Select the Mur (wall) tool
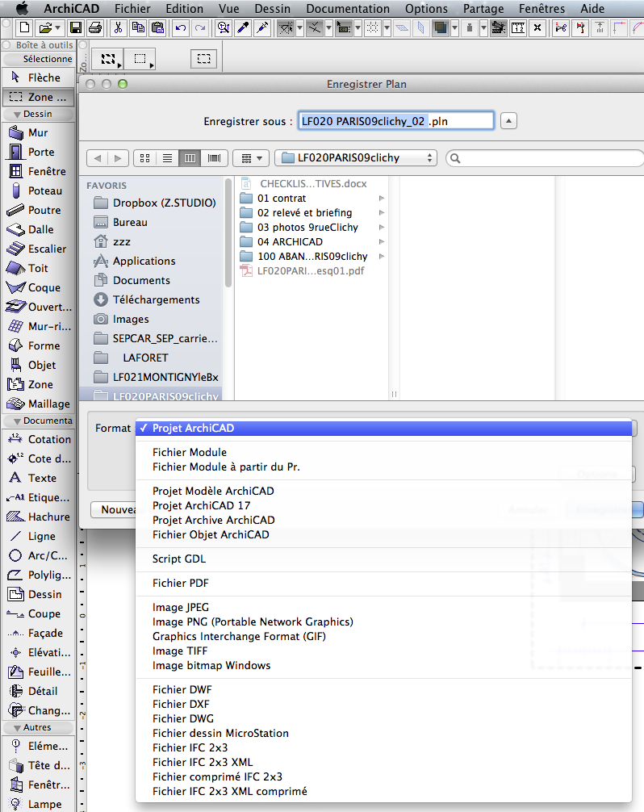The height and width of the screenshot is (812, 644). [x=37, y=132]
